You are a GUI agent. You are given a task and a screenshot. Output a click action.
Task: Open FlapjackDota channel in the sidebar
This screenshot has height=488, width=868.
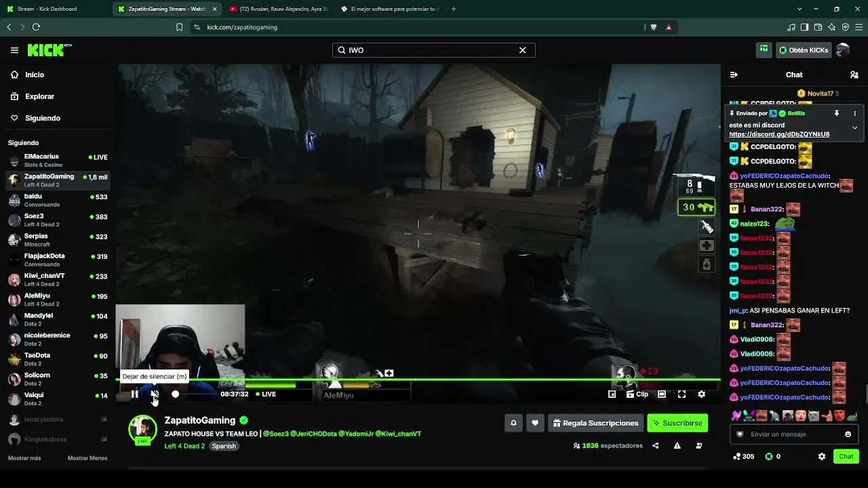(57, 260)
